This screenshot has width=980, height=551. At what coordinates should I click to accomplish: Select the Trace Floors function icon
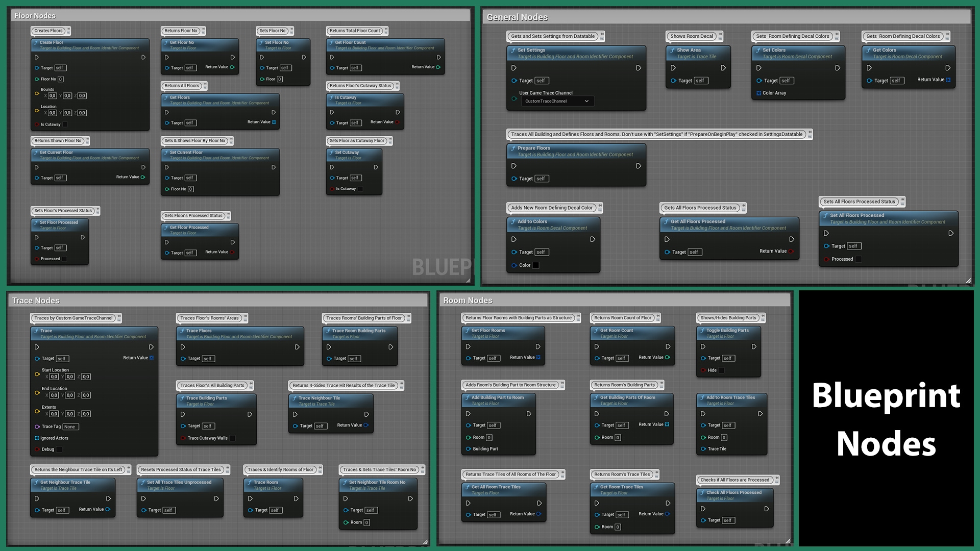coord(183,331)
